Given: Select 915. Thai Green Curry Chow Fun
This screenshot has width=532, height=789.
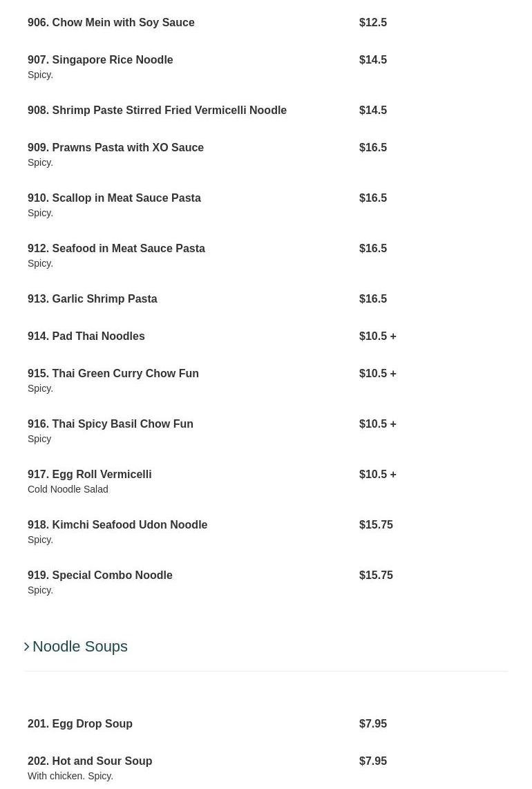Looking at the screenshot, I should [113, 374].
